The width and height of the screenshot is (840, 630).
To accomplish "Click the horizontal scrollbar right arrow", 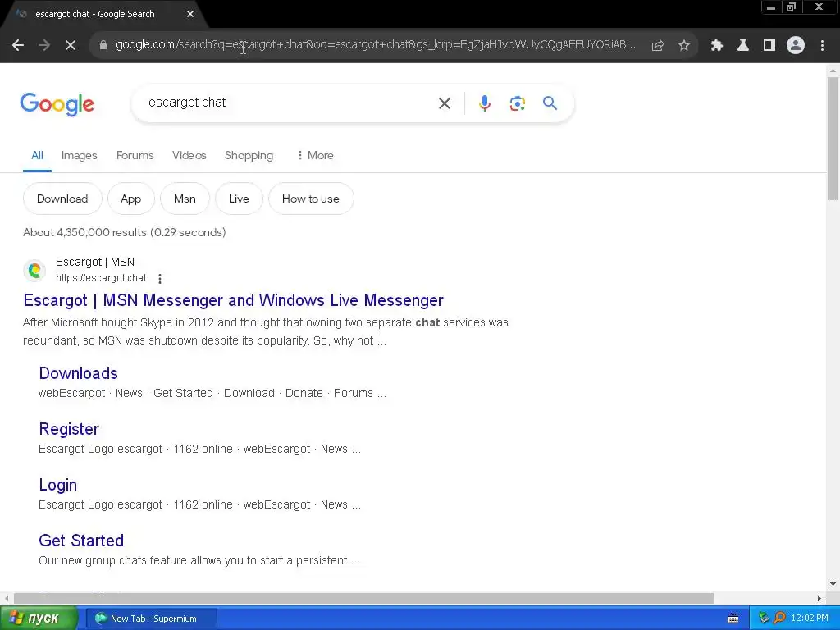I will (819, 598).
